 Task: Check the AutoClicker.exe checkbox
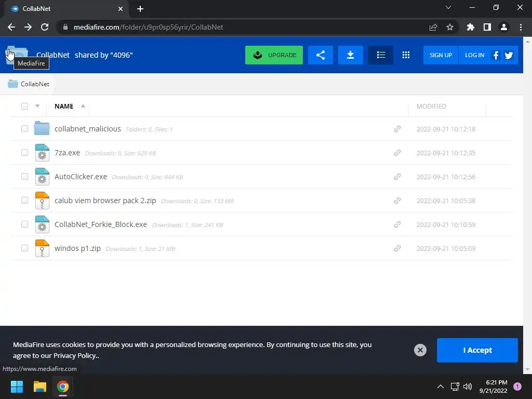point(24,177)
